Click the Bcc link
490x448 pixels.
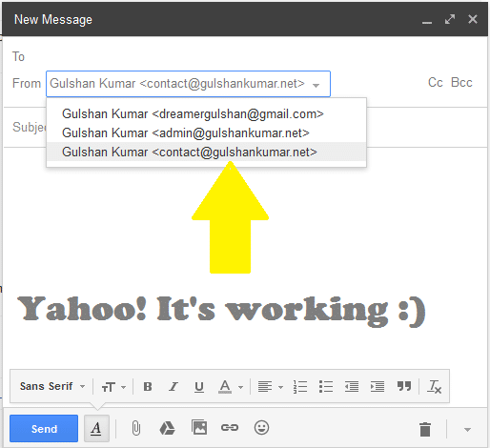click(x=461, y=83)
